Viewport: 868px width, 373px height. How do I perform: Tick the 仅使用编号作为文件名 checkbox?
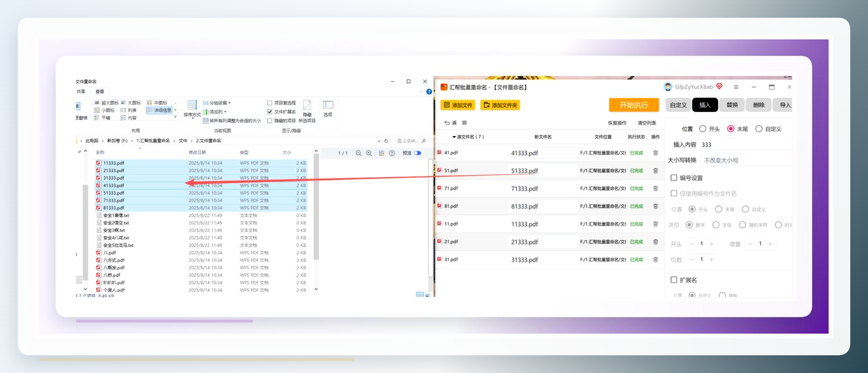(674, 193)
